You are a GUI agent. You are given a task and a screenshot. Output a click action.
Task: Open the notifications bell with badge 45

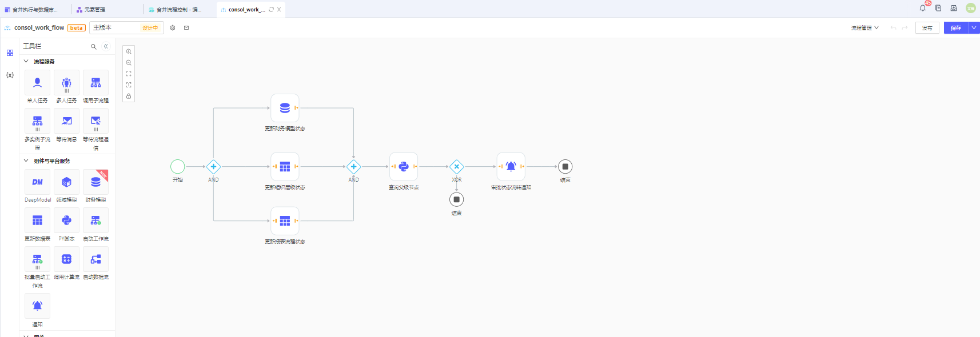pyautogui.click(x=922, y=8)
